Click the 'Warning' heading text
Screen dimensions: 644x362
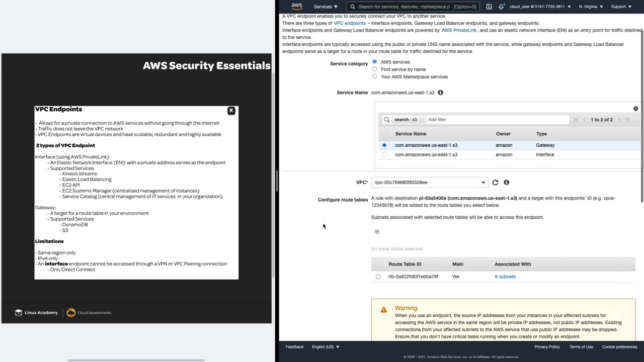406,308
